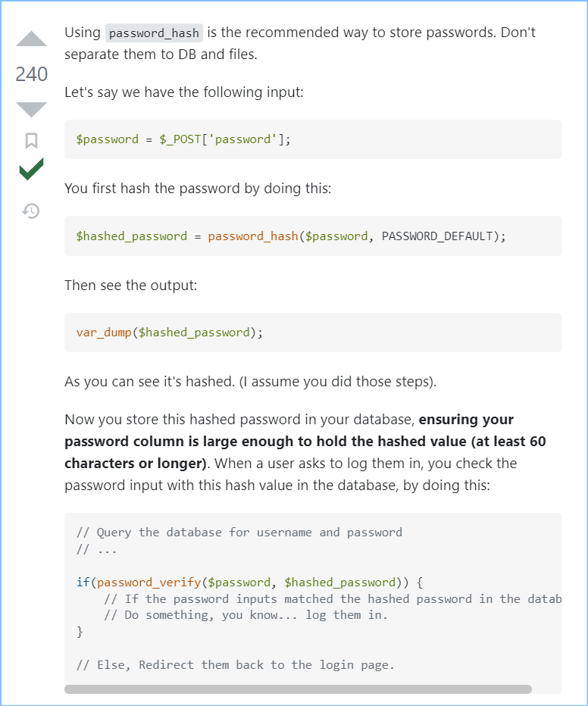Upvote this answer with the up arrow
The image size is (588, 706).
pos(31,39)
